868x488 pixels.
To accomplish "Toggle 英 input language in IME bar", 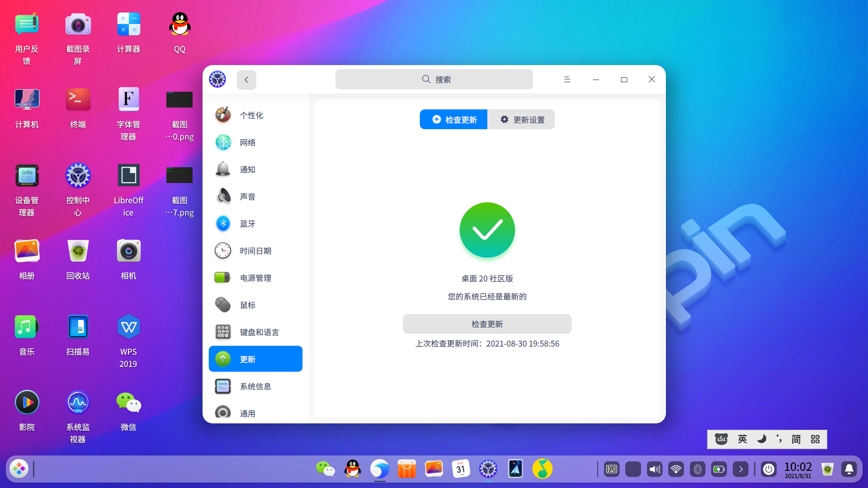I will pyautogui.click(x=742, y=439).
